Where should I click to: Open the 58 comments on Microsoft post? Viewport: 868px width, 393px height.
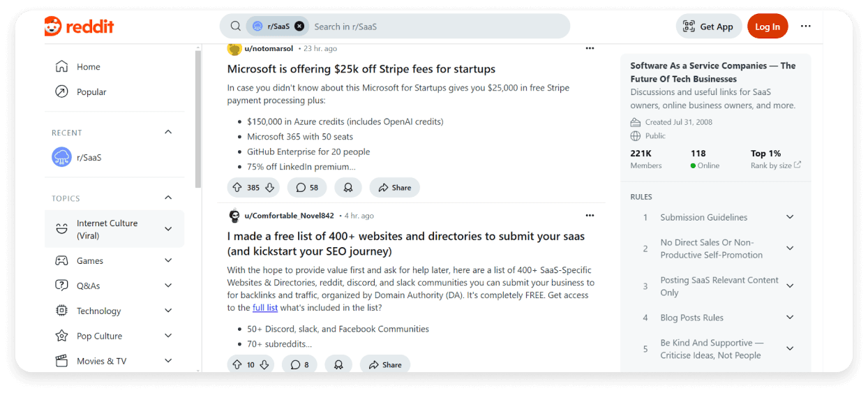[307, 188]
